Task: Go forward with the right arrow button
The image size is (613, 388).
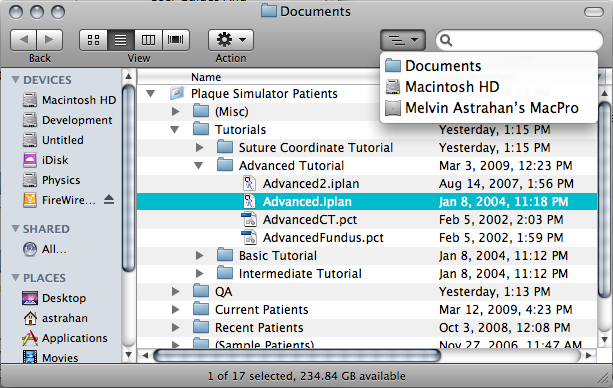Action: click(49, 40)
